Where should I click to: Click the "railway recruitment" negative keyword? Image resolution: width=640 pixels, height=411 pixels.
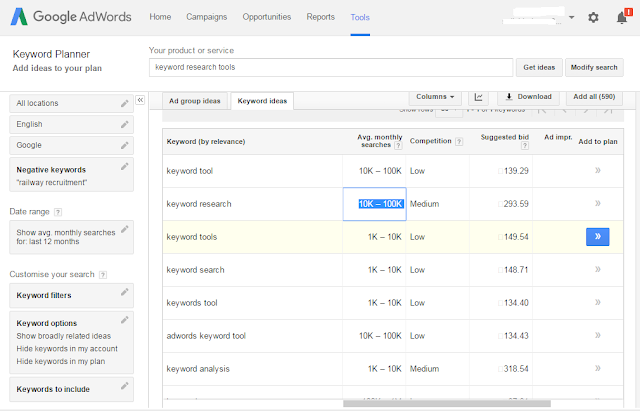52,182
